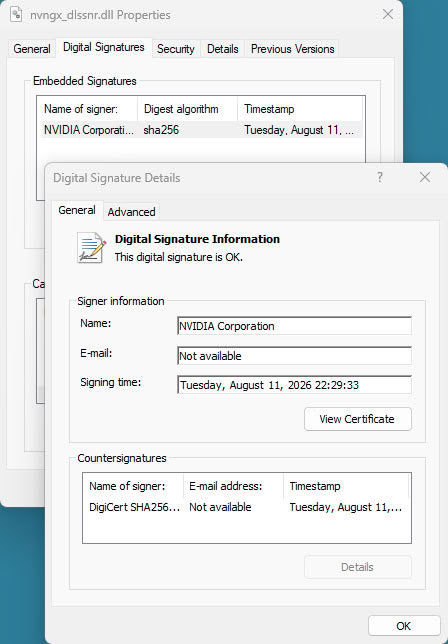Close the Digital Signature Details dialog
Screen dimensions: 448x644
(425, 177)
